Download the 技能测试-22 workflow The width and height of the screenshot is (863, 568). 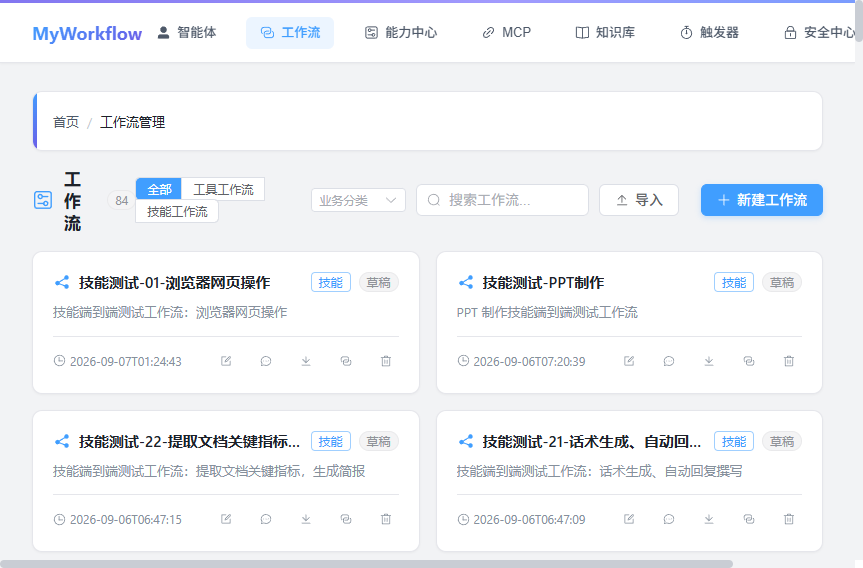coord(306,519)
